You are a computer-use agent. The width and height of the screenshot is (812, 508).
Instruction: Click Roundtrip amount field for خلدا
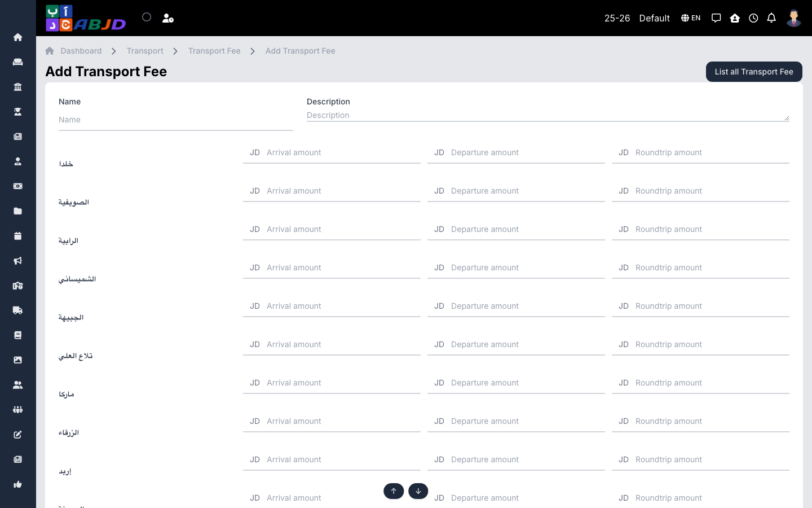pyautogui.click(x=700, y=152)
